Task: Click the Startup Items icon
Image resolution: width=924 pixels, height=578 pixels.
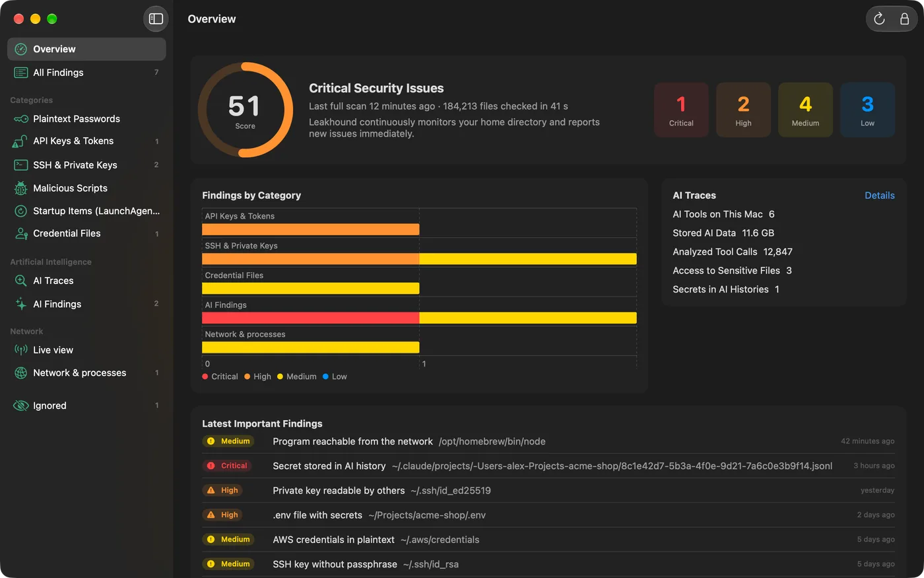Action: tap(21, 211)
